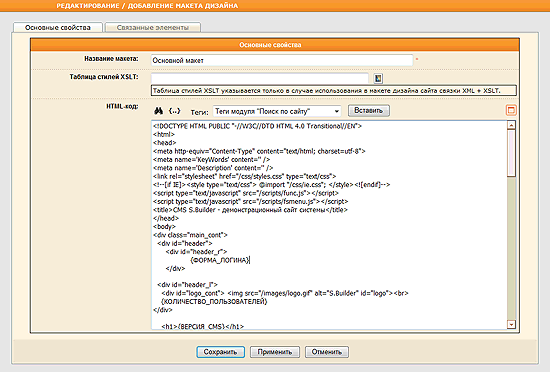Screen dimensions: 550x372
Task: Click the fsmenu.js script line in code
Action: pyautogui.click(x=250, y=202)
